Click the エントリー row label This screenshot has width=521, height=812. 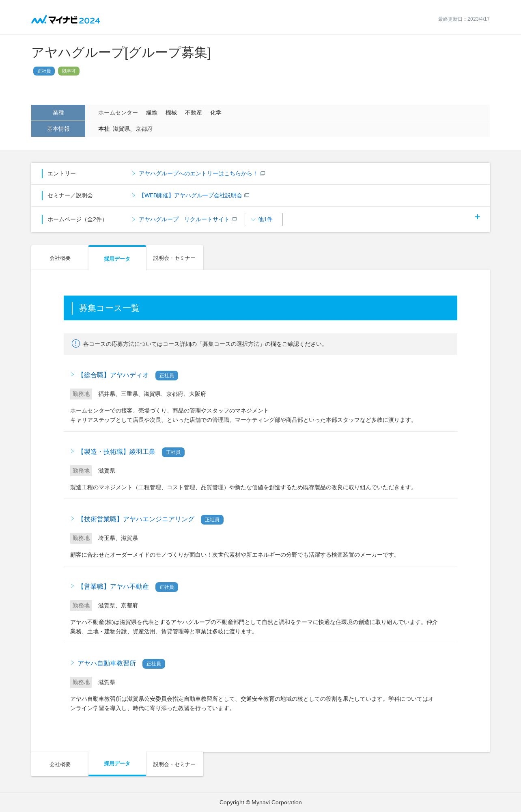[62, 173]
